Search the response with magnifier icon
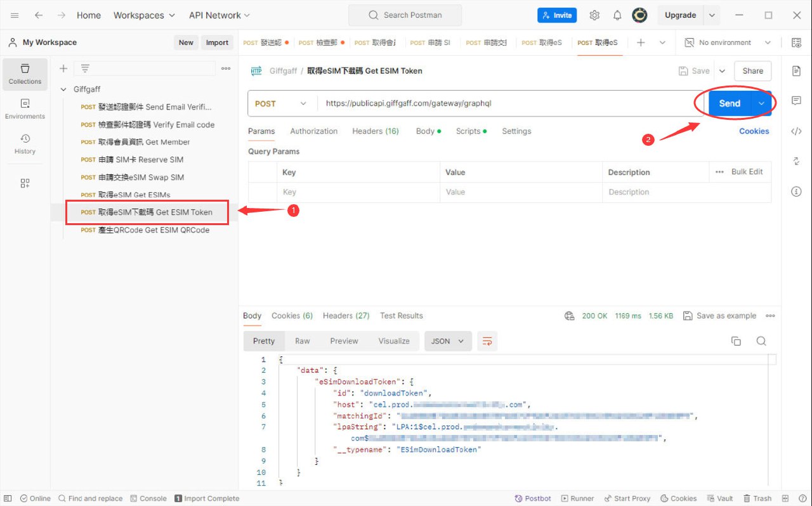812x506 pixels. pos(761,341)
